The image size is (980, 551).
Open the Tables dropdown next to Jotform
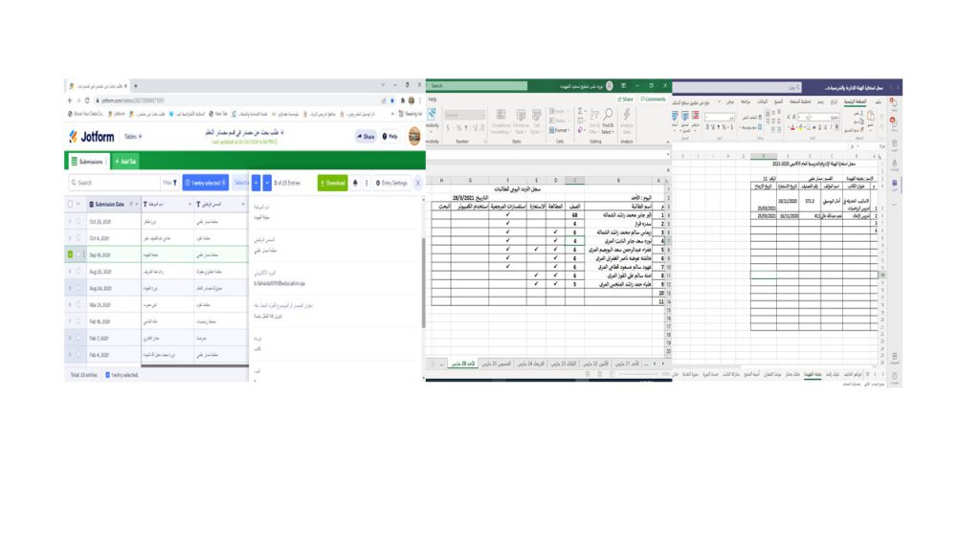point(132,137)
